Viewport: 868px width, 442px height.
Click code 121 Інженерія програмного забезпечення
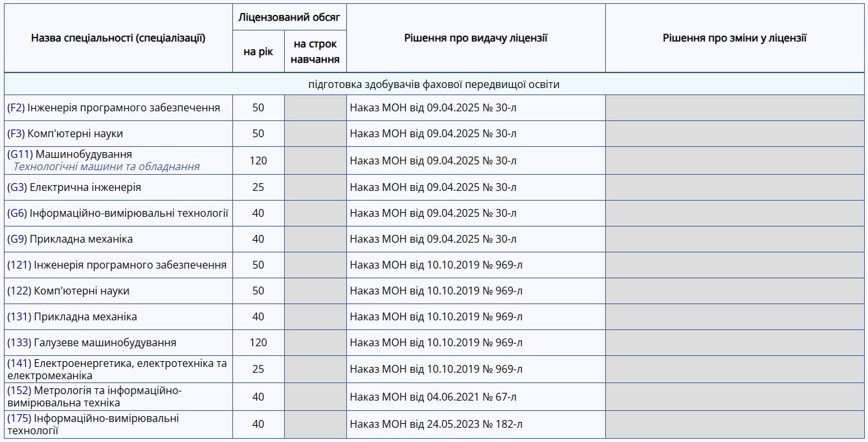coord(19,265)
